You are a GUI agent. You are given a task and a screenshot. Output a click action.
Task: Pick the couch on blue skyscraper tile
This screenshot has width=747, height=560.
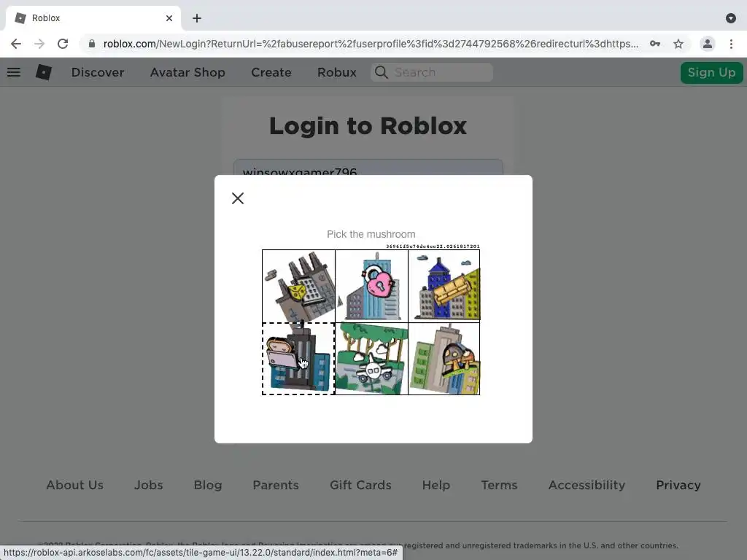[444, 286]
